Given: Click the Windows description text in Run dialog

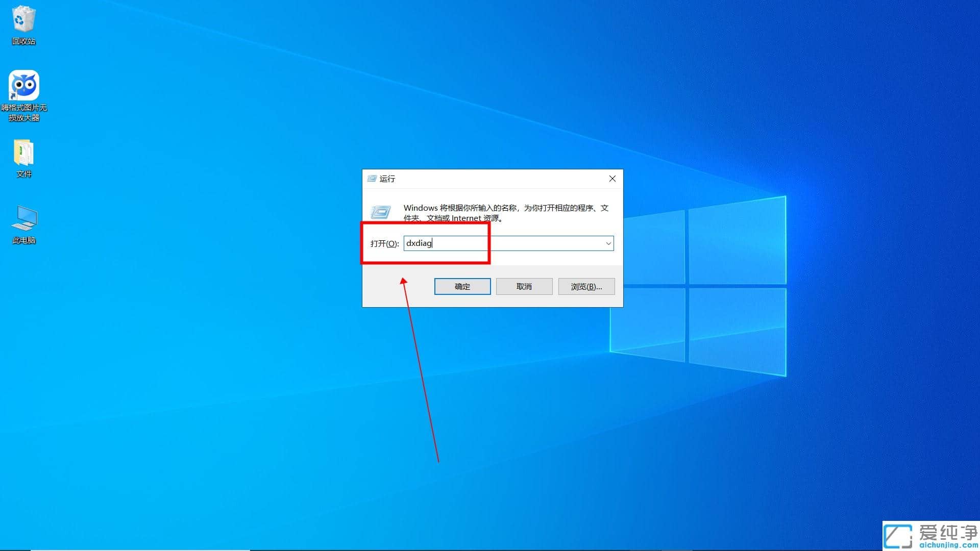Looking at the screenshot, I should click(x=506, y=213).
